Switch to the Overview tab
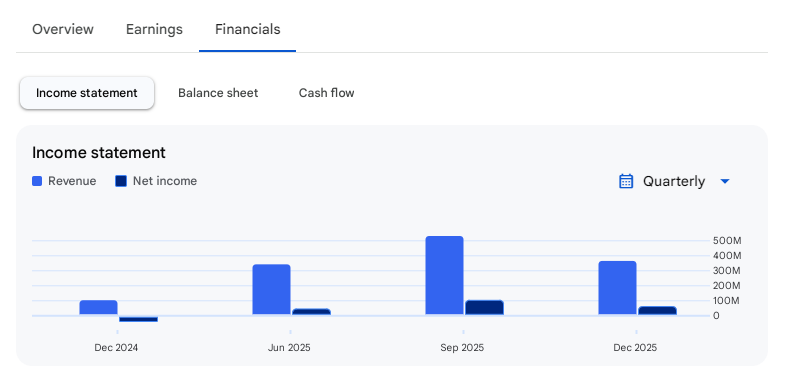The width and height of the screenshot is (791, 385). [63, 29]
